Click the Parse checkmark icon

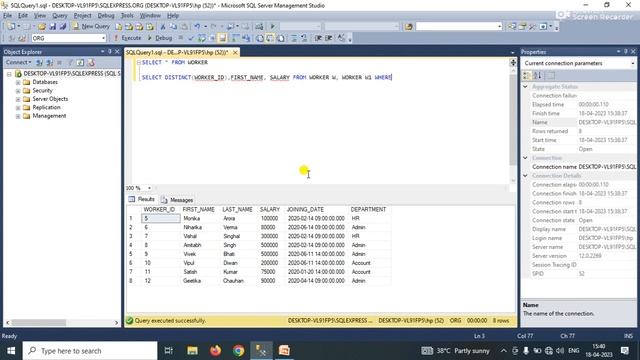coord(191,38)
